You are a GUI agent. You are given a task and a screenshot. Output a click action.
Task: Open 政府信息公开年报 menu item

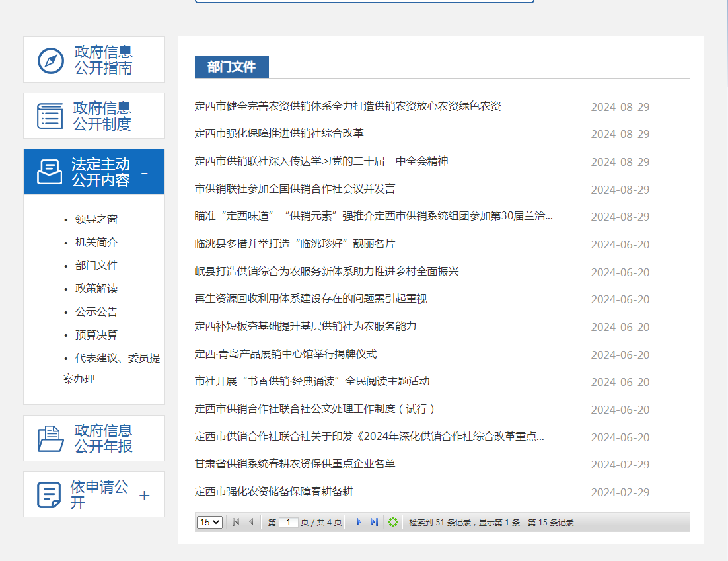click(x=94, y=438)
